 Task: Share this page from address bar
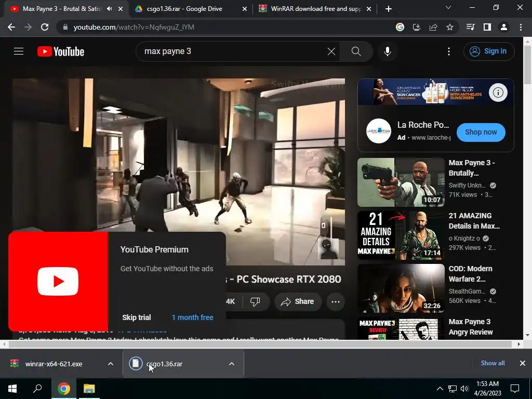433,27
